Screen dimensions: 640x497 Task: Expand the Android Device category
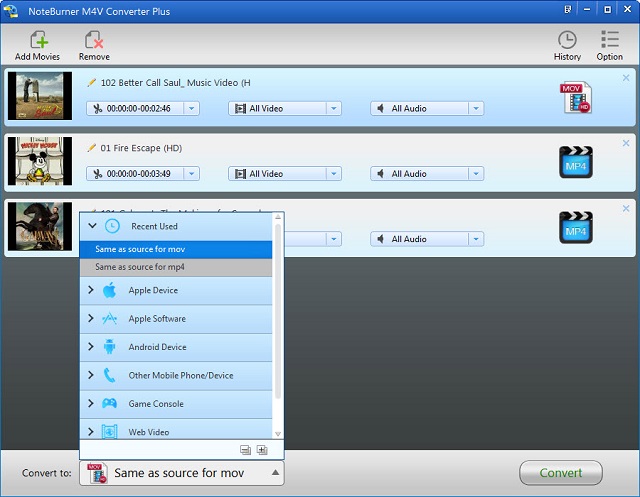coord(91,346)
